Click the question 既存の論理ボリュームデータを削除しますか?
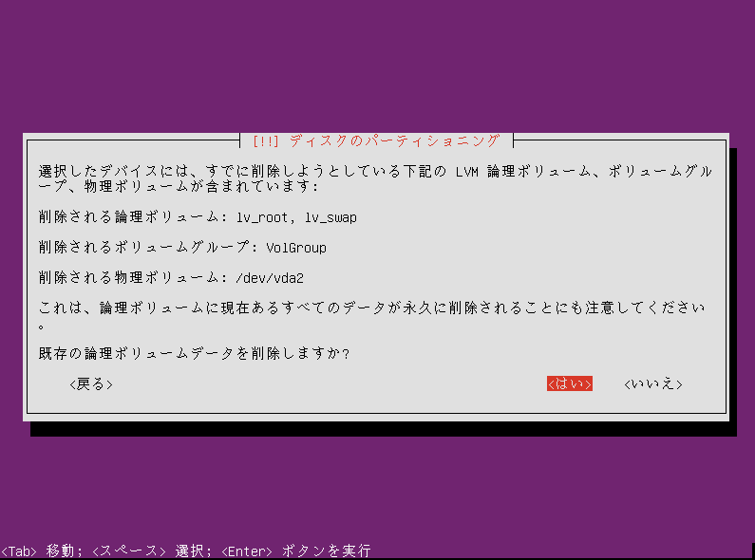 194,354
